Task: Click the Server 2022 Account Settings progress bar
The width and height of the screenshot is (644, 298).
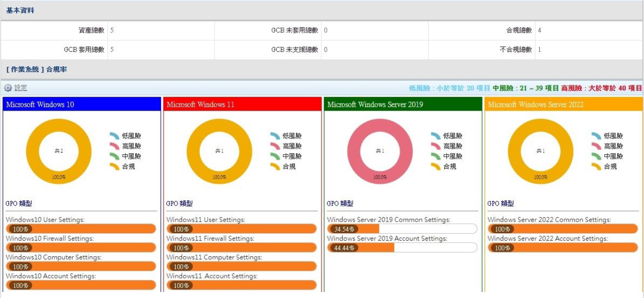Action: (x=562, y=248)
